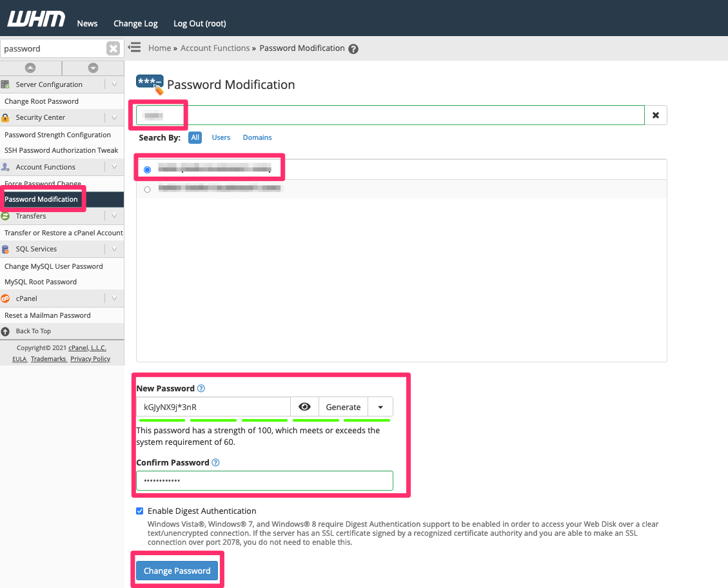Select the first account radio button
Image resolution: width=728 pixels, height=588 pixels.
[x=147, y=170]
